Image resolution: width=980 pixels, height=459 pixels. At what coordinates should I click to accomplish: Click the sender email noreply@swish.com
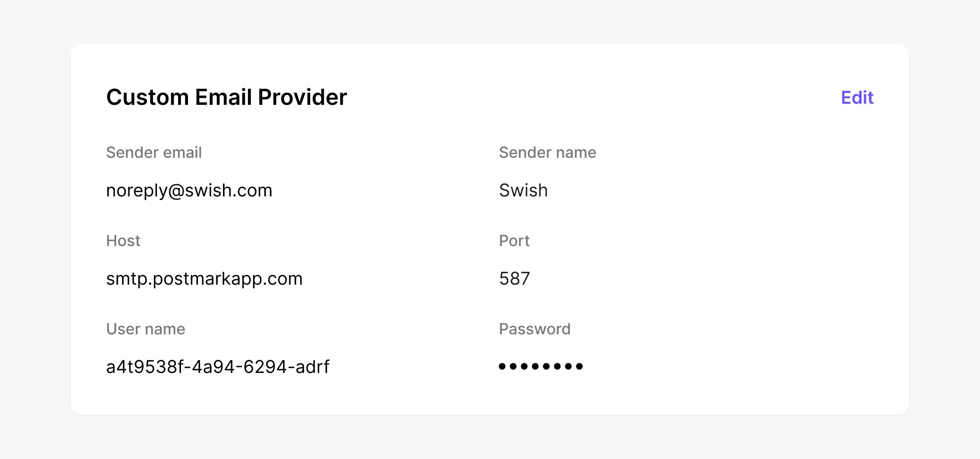(189, 191)
